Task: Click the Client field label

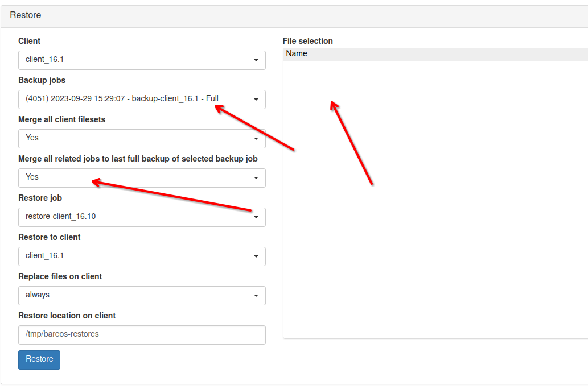Action: pyautogui.click(x=30, y=41)
